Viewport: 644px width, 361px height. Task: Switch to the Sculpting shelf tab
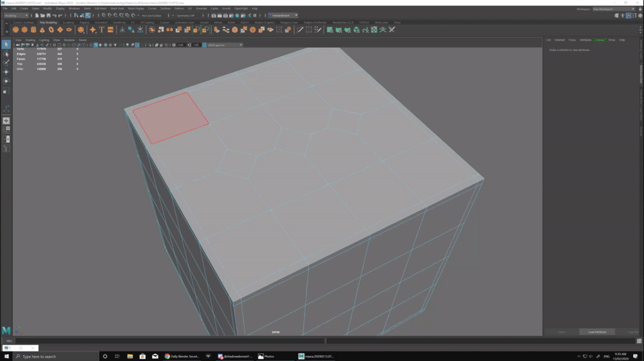coord(68,22)
